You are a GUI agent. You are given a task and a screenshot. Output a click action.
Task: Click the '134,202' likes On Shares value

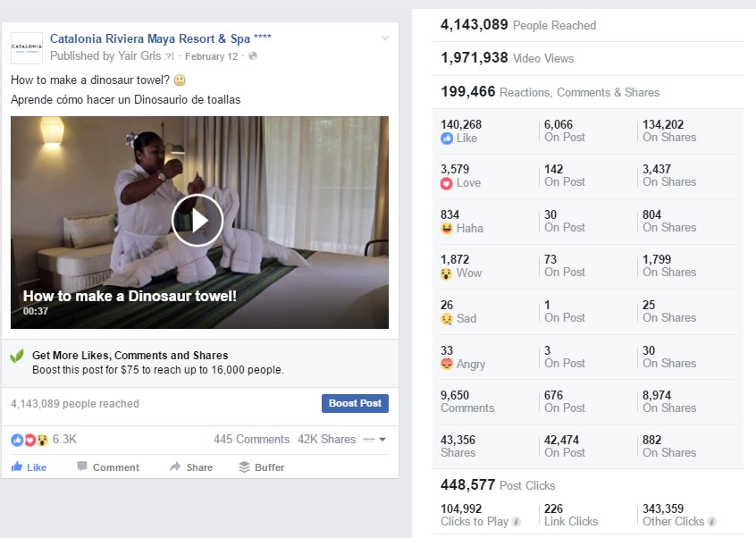tap(663, 124)
